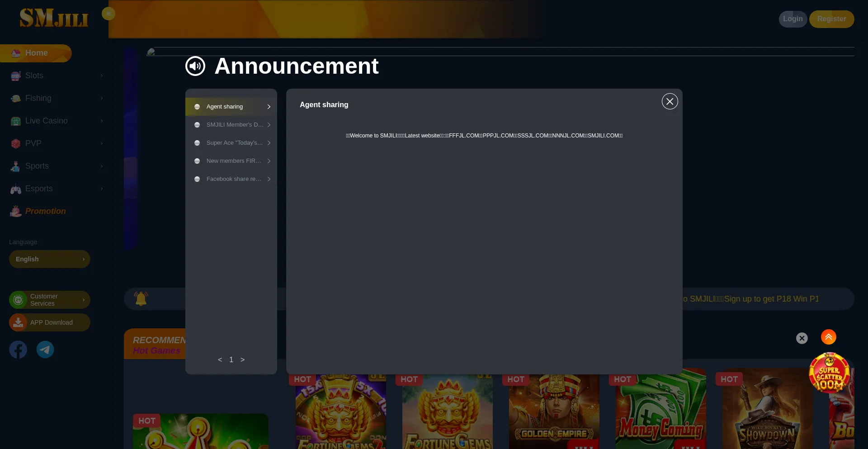
Task: Select the Agent sharing announcement
Action: (x=231, y=107)
